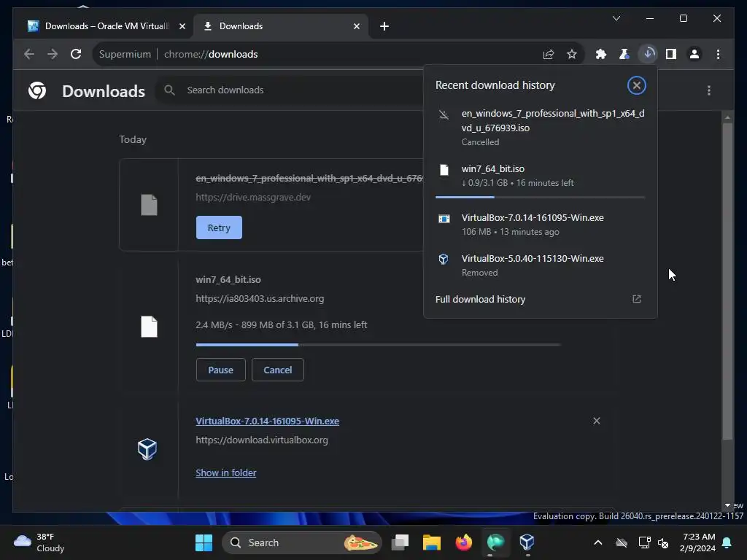Open the notification bell icon

(x=727, y=542)
